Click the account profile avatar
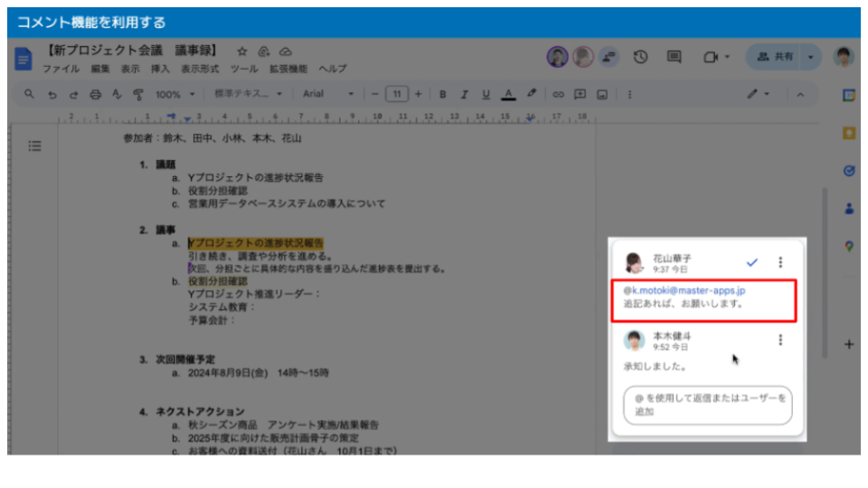 click(844, 56)
